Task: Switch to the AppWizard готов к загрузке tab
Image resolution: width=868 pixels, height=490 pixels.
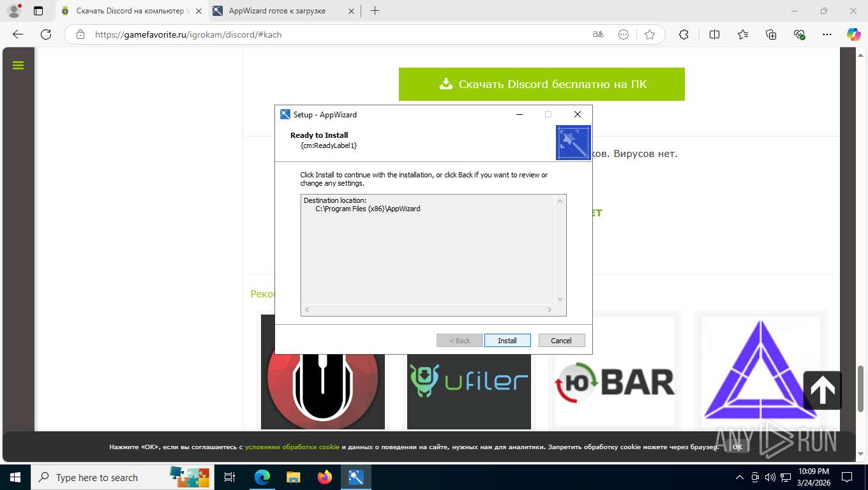Action: 277,11
